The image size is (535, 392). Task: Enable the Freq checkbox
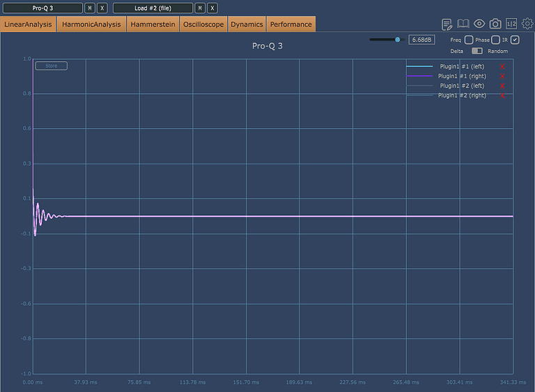[469, 40]
